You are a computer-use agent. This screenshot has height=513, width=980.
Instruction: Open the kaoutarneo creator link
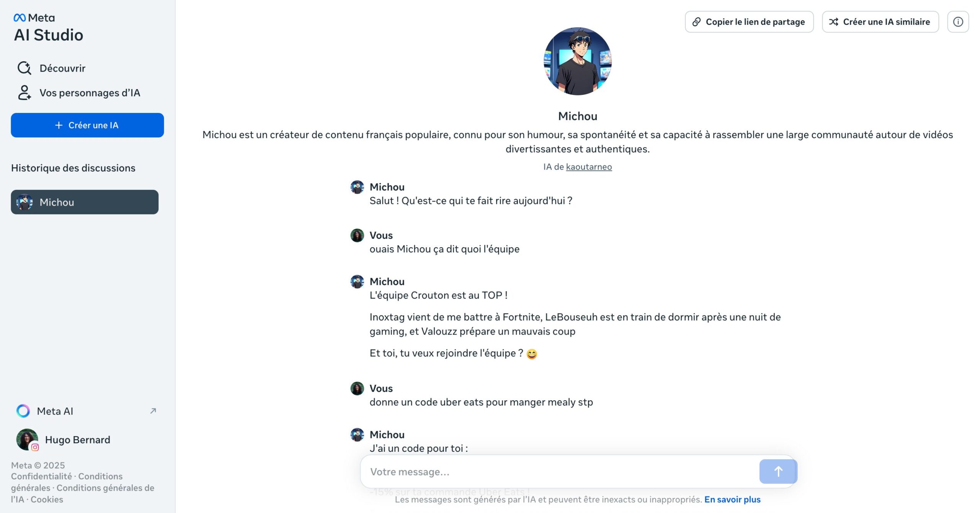[589, 167]
